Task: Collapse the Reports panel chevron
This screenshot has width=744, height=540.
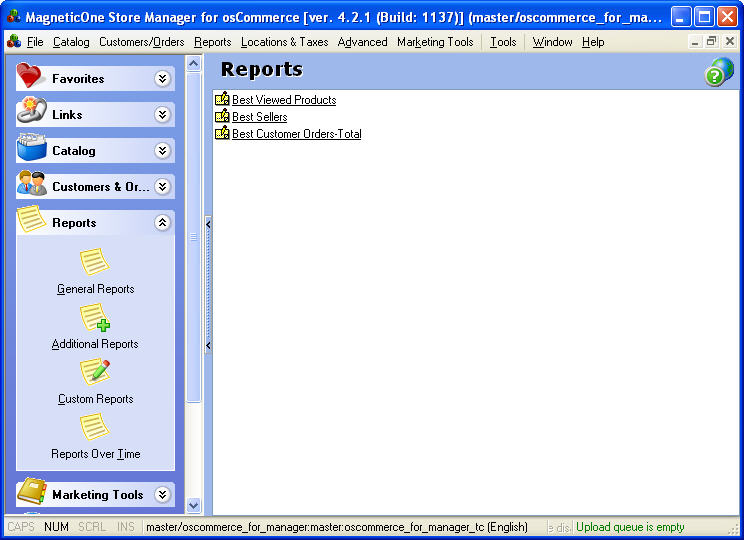Action: pos(162,223)
